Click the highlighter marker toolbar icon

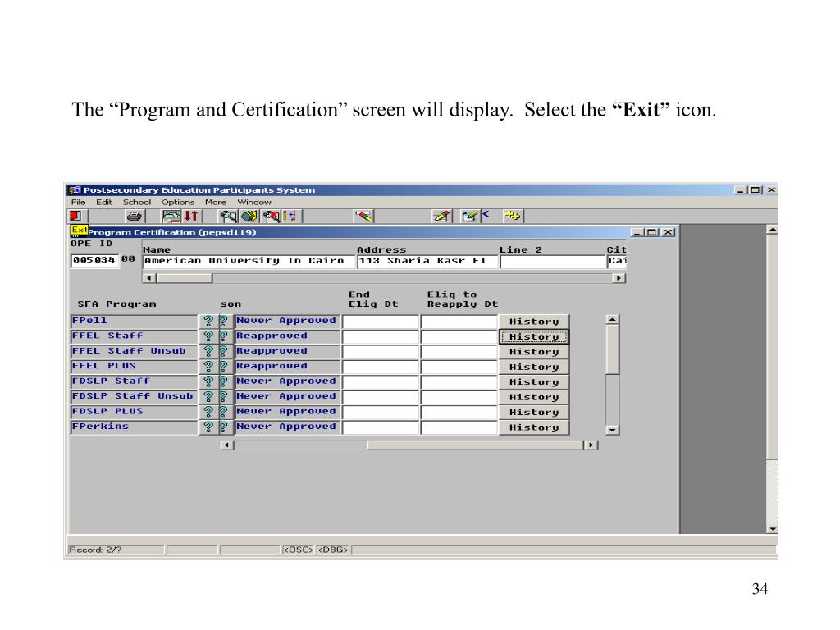point(363,216)
